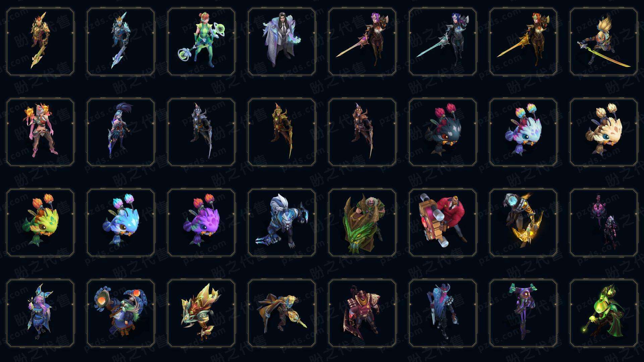Select the green suited woman with rattle staff
The width and height of the screenshot is (644, 362).
pos(201,42)
